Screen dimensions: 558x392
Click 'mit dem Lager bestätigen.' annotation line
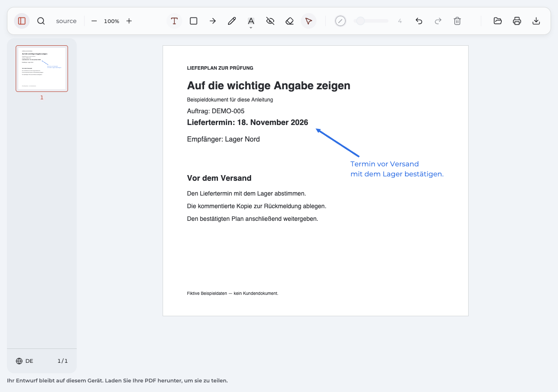pyautogui.click(x=397, y=174)
